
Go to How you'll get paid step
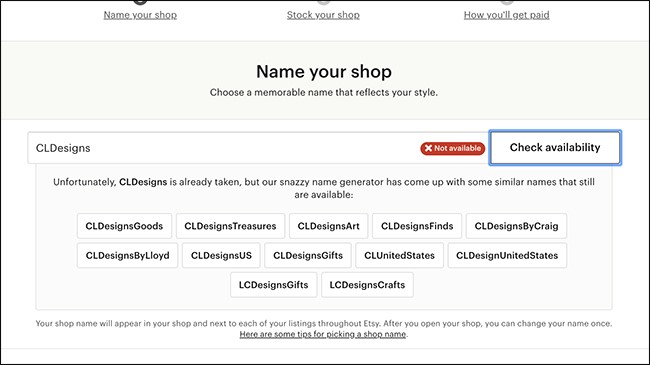point(507,15)
